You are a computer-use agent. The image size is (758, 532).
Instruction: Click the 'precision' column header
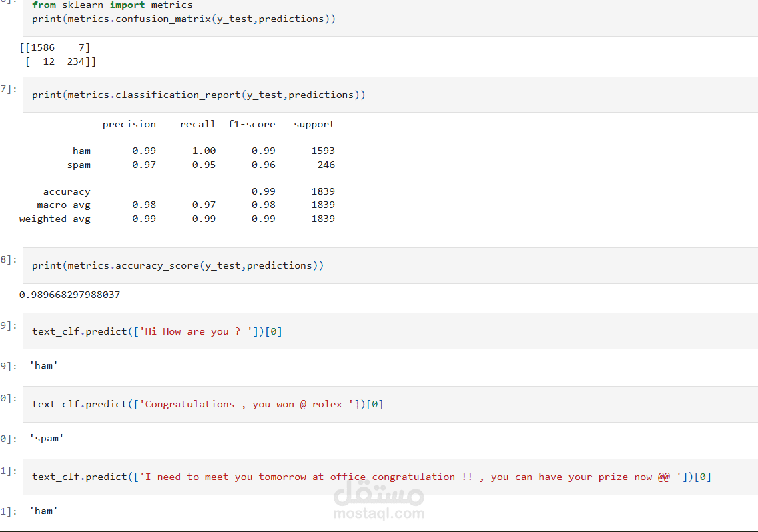click(x=129, y=124)
